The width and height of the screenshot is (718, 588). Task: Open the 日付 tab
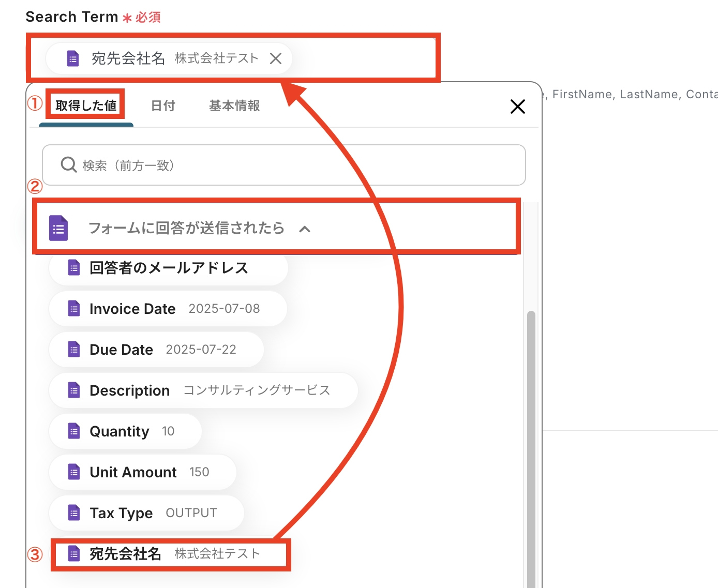[163, 105]
